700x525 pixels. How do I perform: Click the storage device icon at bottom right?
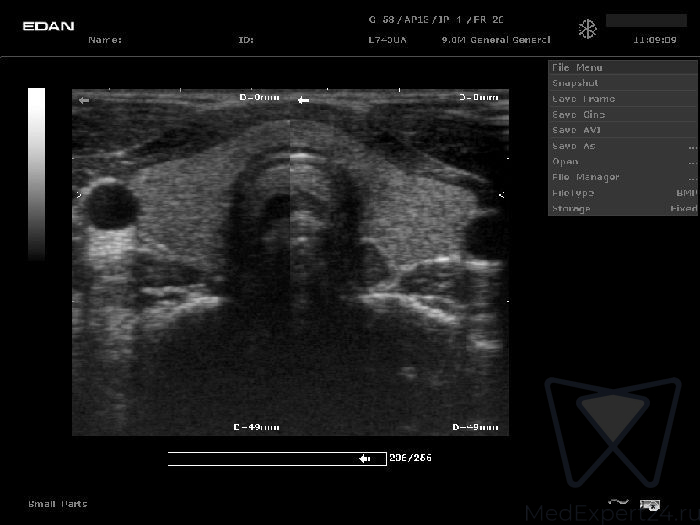649,504
